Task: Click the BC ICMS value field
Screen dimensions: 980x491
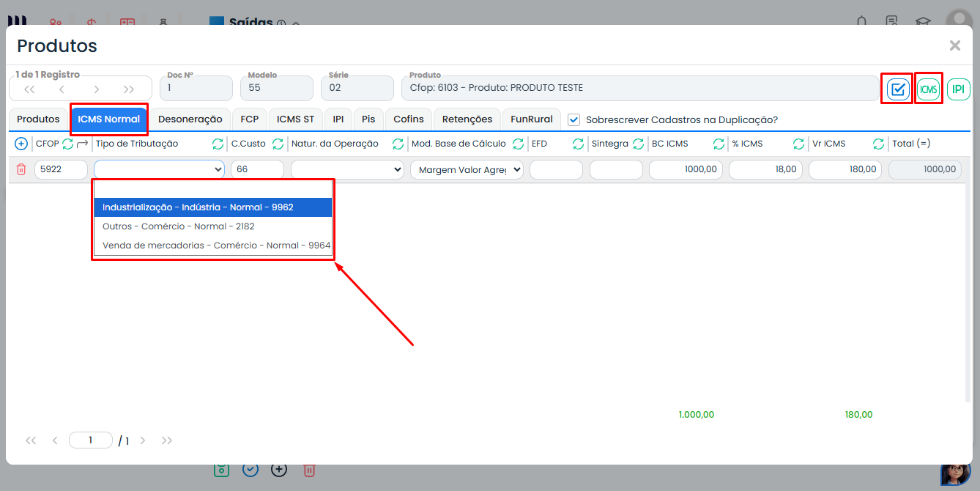Action: [x=686, y=169]
